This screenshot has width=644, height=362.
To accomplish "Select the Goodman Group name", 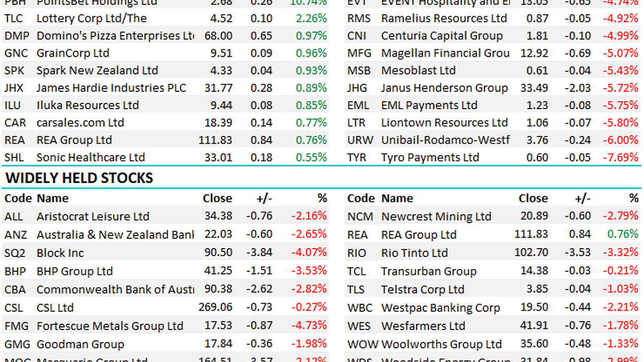I will 80,344.
